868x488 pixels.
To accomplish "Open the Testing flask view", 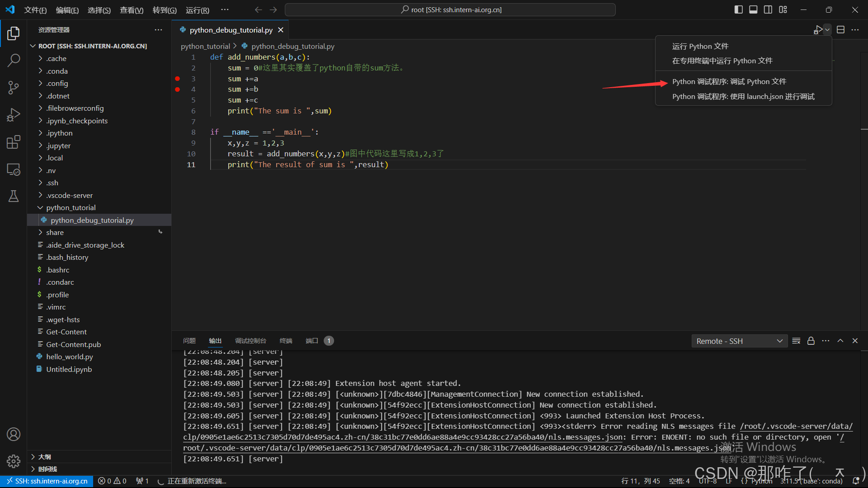I will coord(14,196).
